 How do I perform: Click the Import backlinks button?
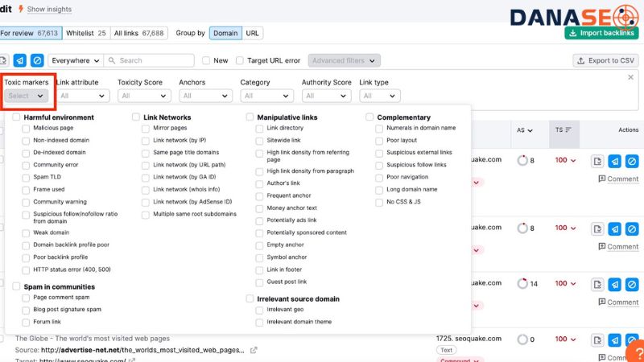pos(601,33)
